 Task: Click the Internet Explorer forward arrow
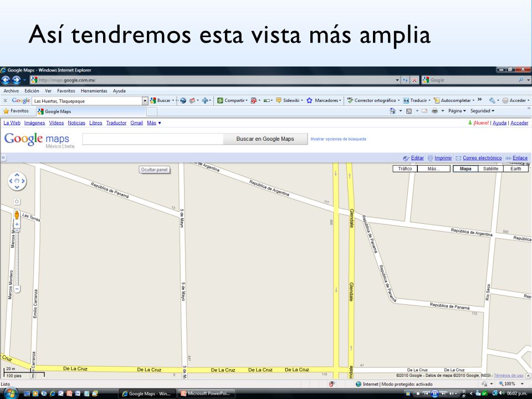click(16, 80)
